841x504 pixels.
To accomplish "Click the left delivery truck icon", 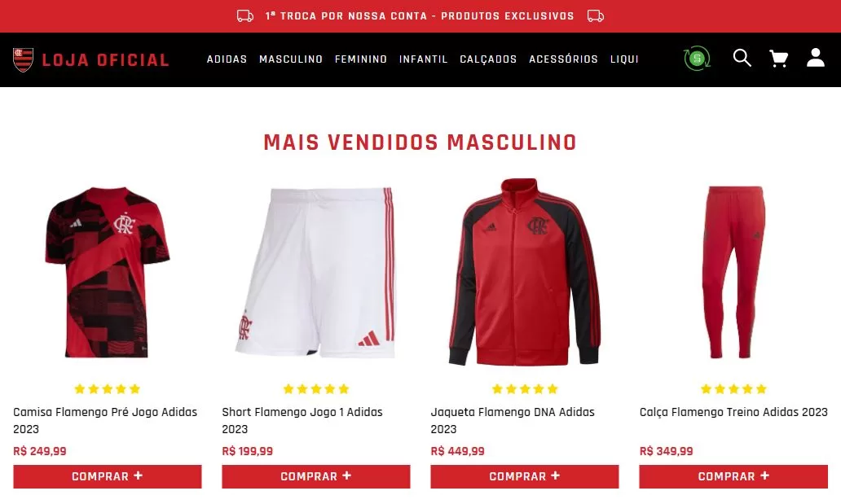I will (x=245, y=16).
